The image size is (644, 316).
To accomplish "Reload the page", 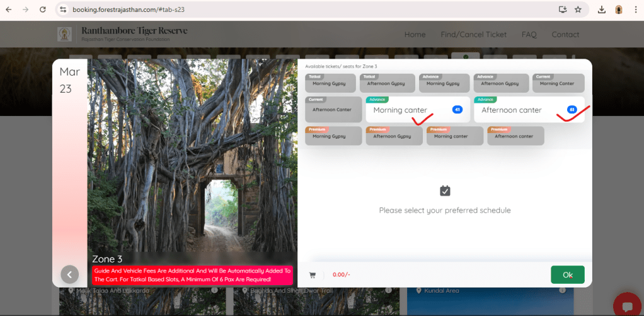I will coord(42,10).
